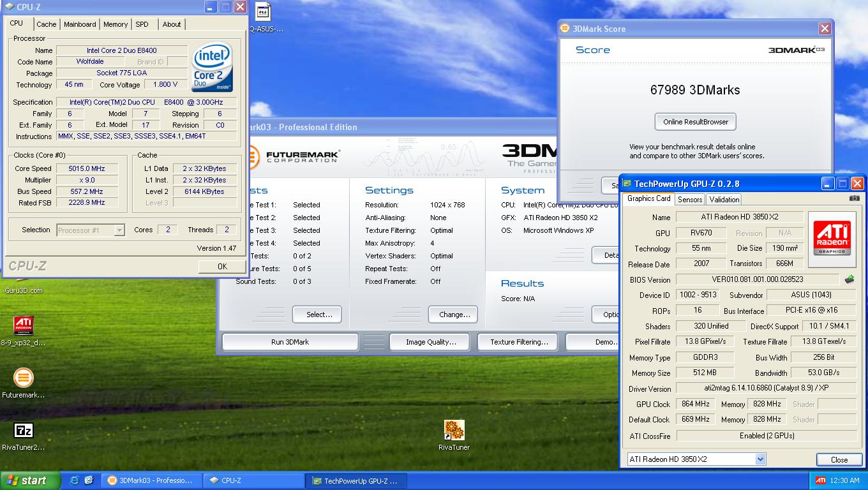Click Online ResultBrowser button
Image resolution: width=868 pixels, height=490 pixels.
(x=696, y=122)
